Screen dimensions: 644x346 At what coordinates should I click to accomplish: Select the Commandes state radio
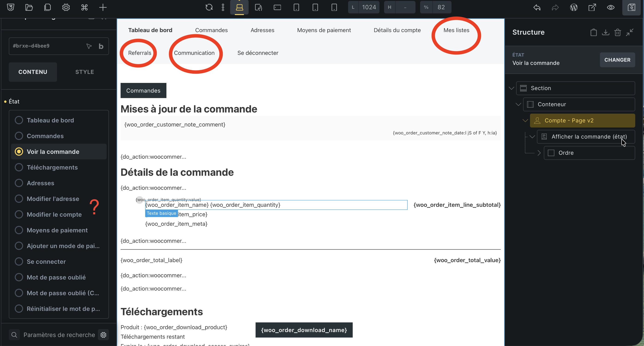coord(19,136)
